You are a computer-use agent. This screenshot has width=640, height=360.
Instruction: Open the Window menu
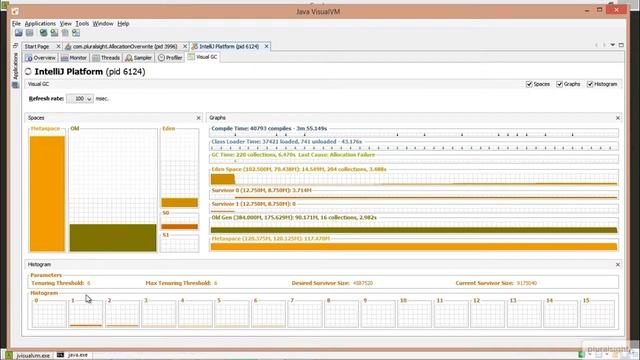(103, 24)
